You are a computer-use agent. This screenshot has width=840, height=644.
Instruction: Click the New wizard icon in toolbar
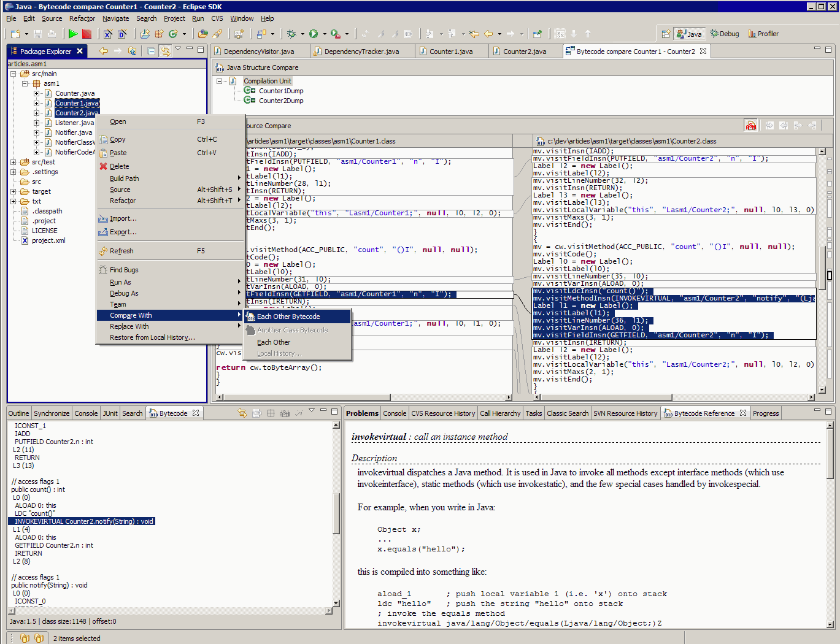coord(15,34)
